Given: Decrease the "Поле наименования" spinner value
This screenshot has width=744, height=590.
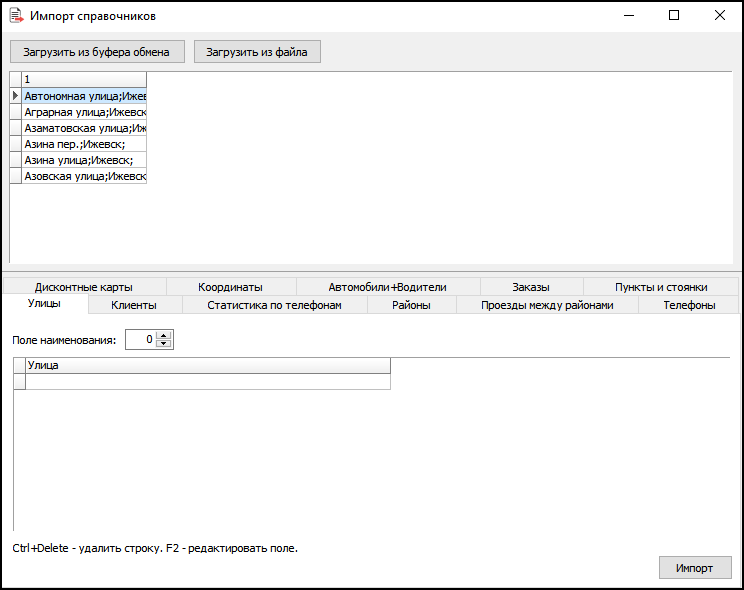Looking at the screenshot, I should pyautogui.click(x=165, y=344).
